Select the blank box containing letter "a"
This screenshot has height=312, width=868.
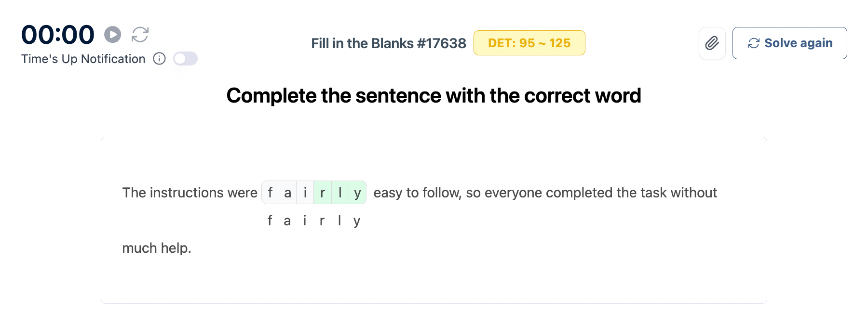point(288,193)
